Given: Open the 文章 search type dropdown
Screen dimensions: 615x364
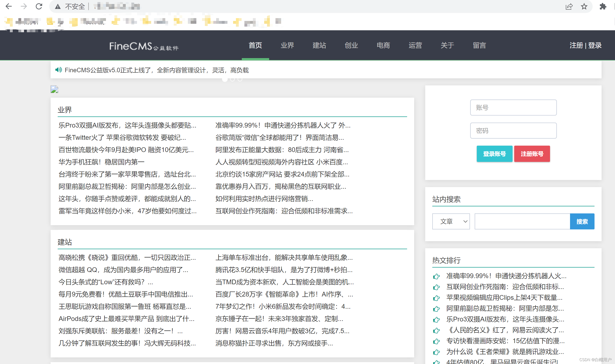Looking at the screenshot, I should click(x=451, y=221).
